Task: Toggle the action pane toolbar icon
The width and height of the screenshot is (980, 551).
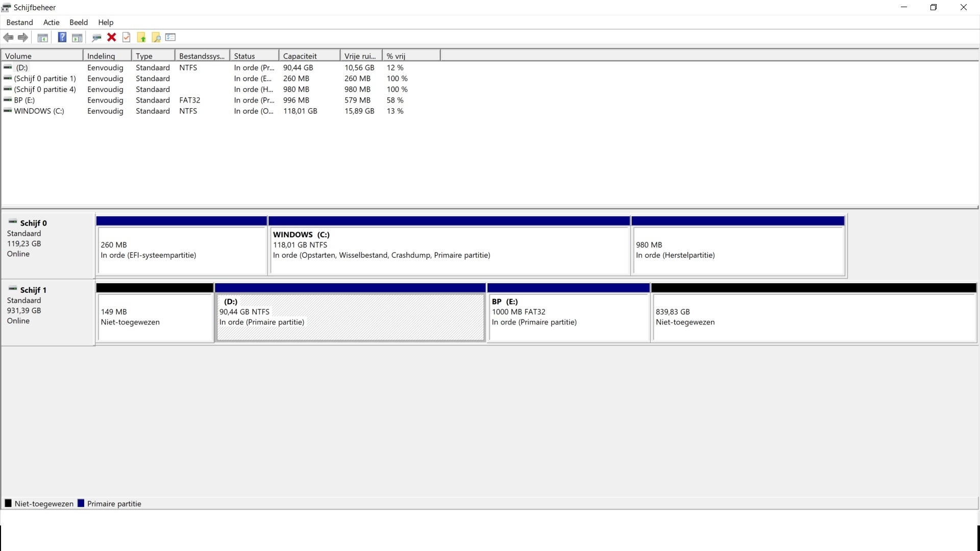Action: tap(77, 37)
